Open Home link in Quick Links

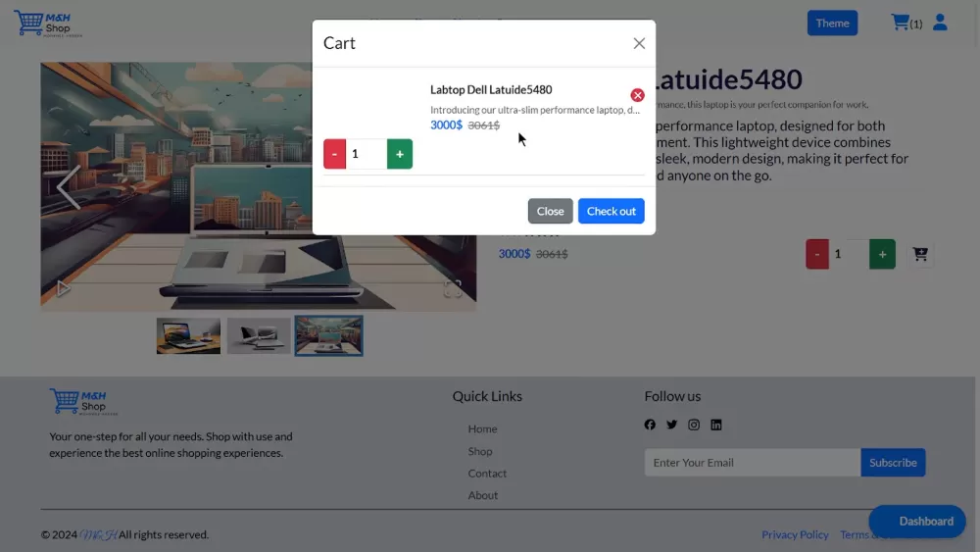[482, 428]
